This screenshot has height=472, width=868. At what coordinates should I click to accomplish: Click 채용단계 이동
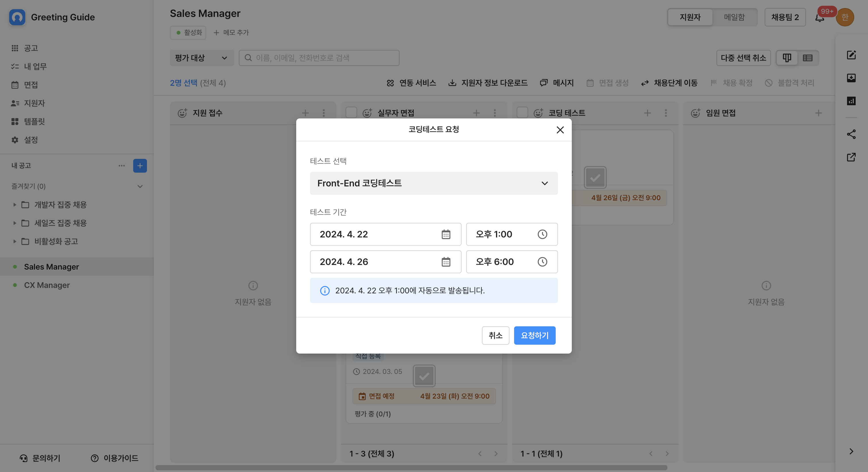click(x=669, y=83)
